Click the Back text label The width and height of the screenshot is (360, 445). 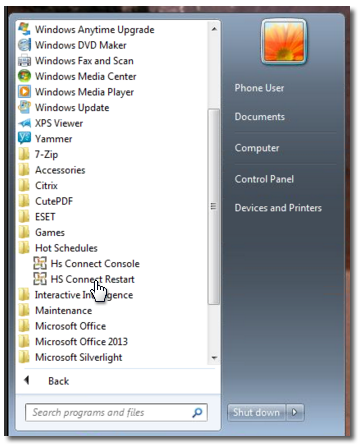(59, 381)
